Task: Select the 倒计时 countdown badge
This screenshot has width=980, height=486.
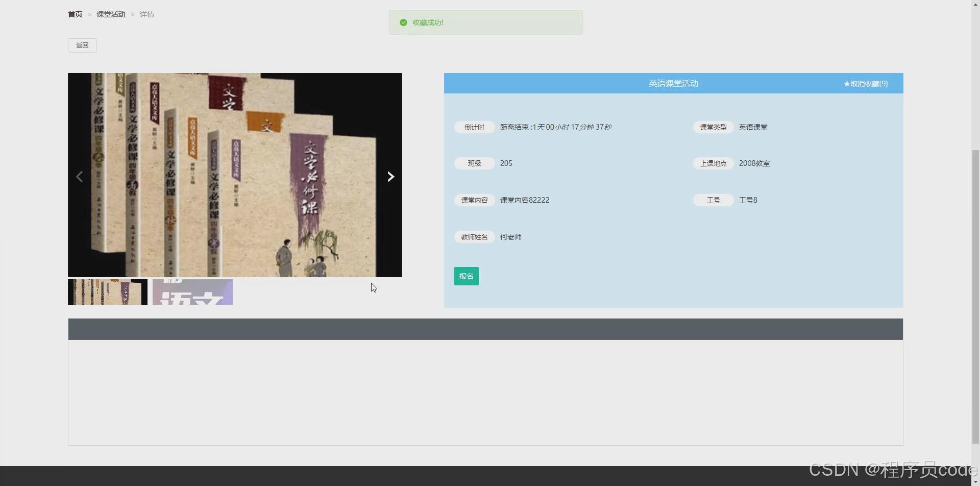Action: point(473,127)
